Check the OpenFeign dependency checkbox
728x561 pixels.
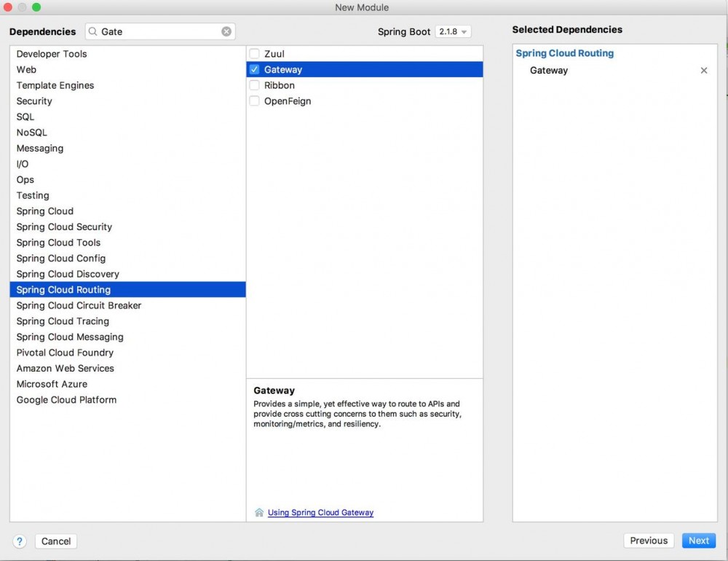(x=254, y=101)
